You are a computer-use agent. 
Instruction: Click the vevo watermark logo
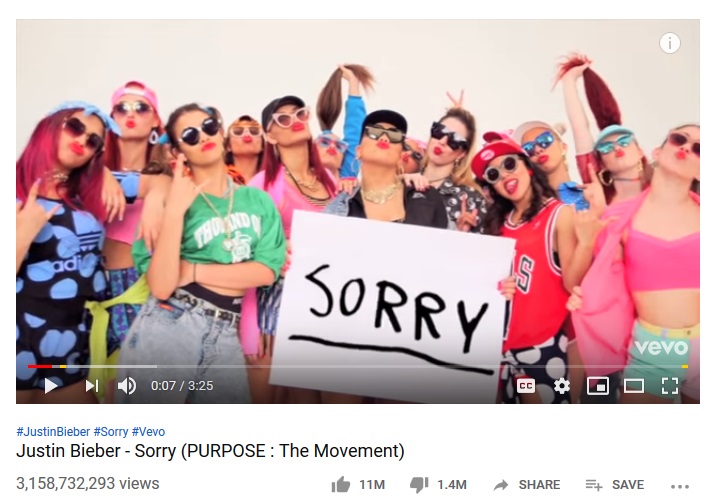click(x=661, y=347)
